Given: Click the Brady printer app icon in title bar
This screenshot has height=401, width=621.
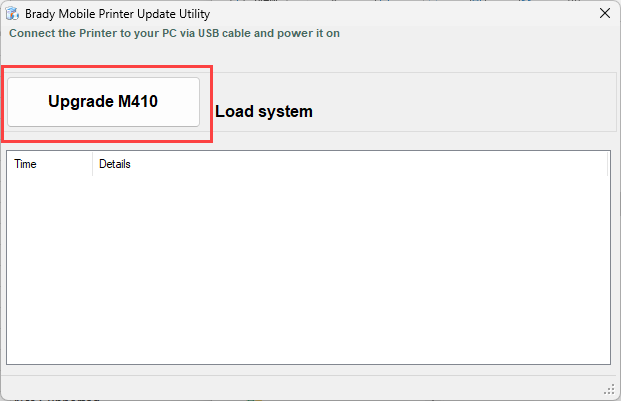Looking at the screenshot, I should coord(13,14).
